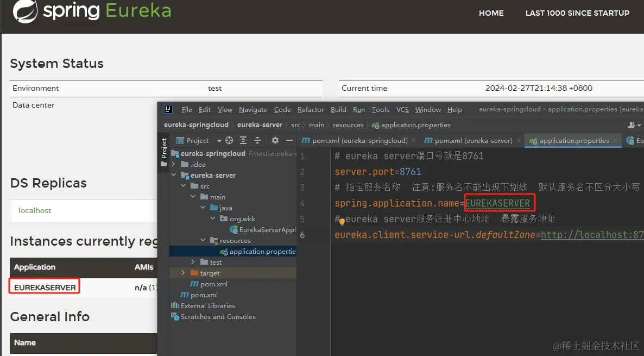Collapse the eureka-server module
The image size is (644, 356).
(x=173, y=175)
